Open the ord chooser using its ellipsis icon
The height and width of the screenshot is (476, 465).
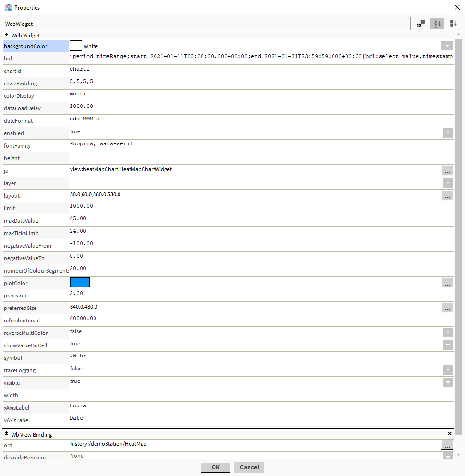click(x=447, y=445)
